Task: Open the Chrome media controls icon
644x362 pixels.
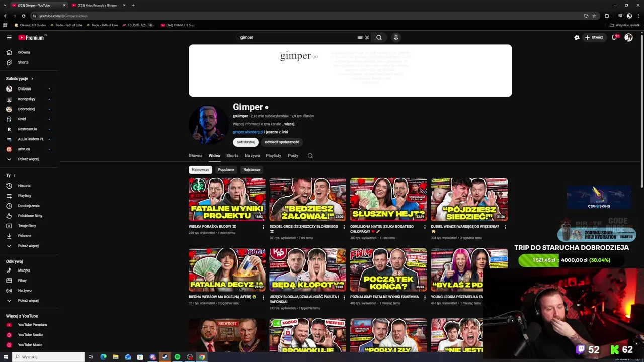Action: click(620, 16)
